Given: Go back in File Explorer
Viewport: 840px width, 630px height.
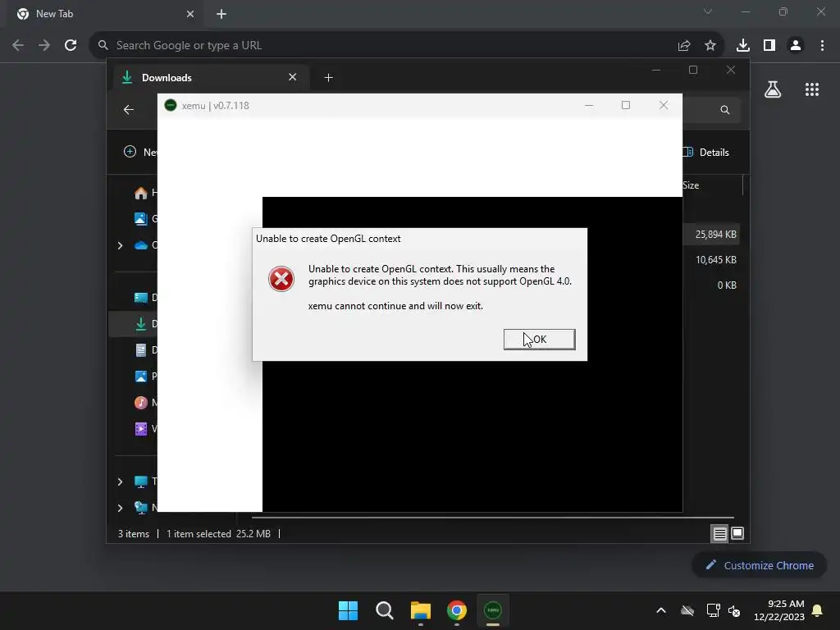Looking at the screenshot, I should click(x=129, y=110).
